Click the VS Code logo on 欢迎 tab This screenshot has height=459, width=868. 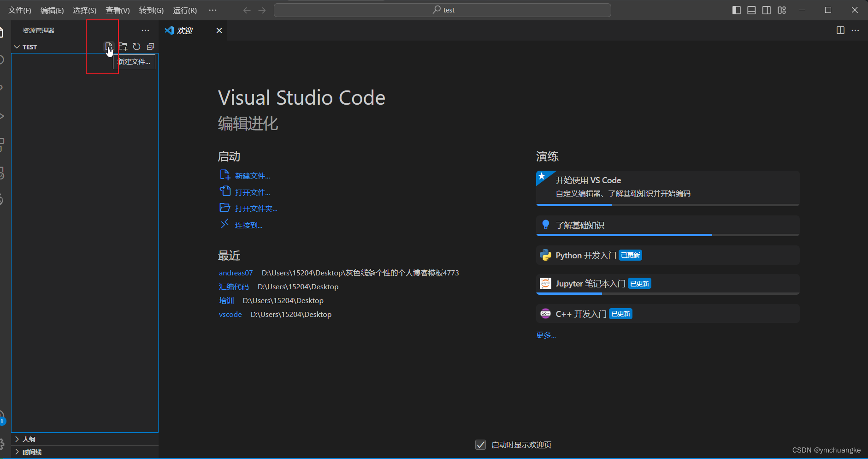[169, 30]
